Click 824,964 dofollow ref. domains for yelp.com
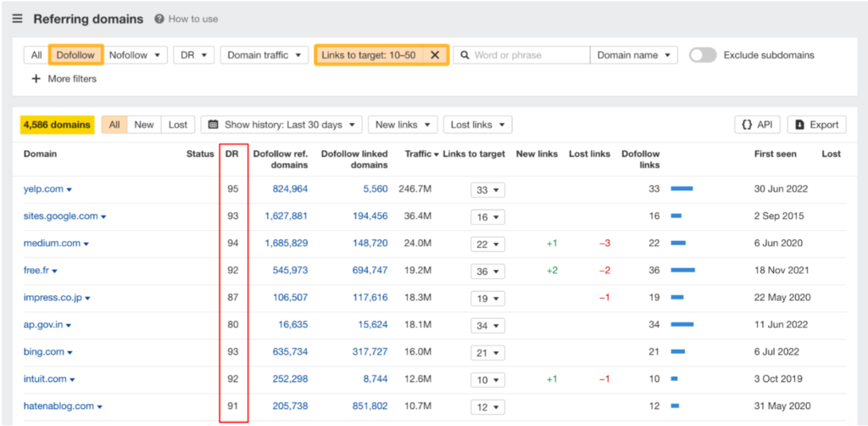 (290, 189)
